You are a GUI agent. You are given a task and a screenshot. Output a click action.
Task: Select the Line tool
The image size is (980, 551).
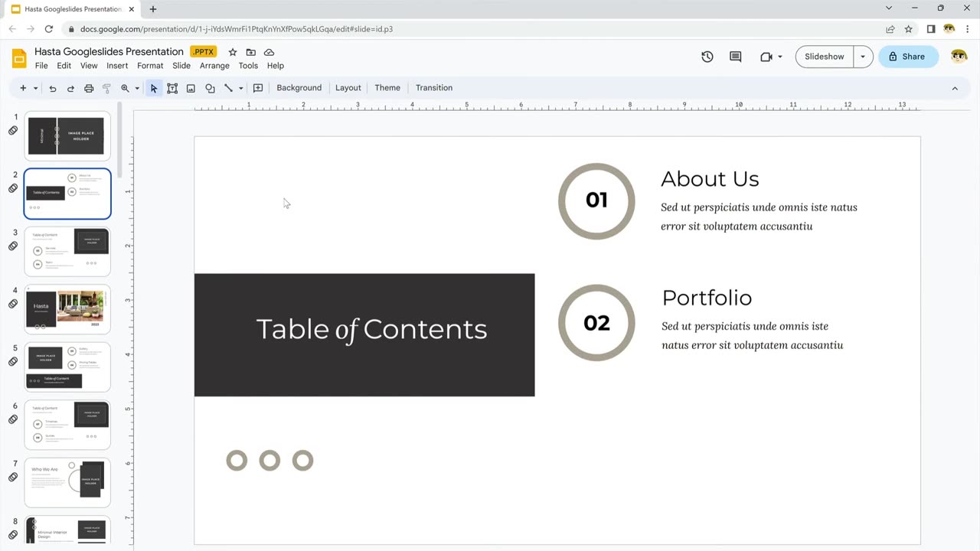point(228,88)
